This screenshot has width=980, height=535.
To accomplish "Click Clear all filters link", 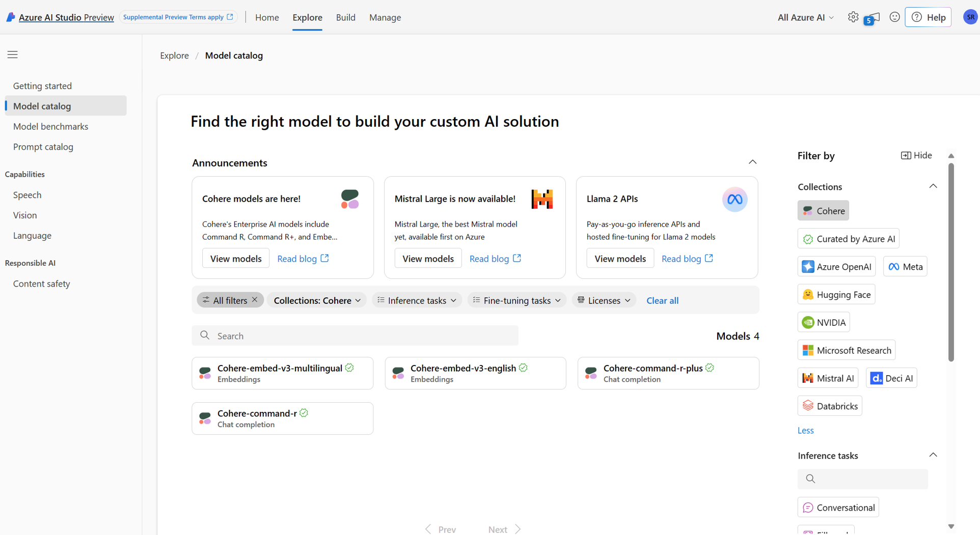I will pyautogui.click(x=662, y=300).
